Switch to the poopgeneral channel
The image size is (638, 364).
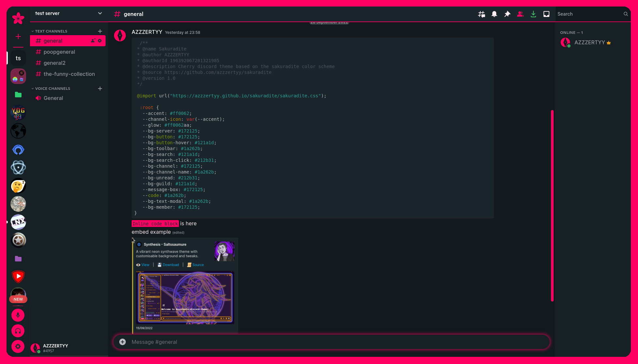(59, 52)
